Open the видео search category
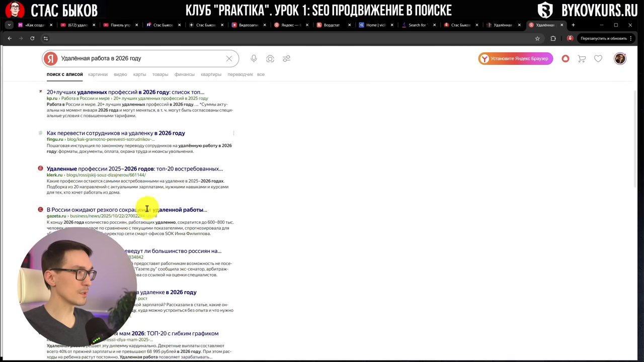Screen dimensions: 644x362 pyautogui.click(x=120, y=74)
